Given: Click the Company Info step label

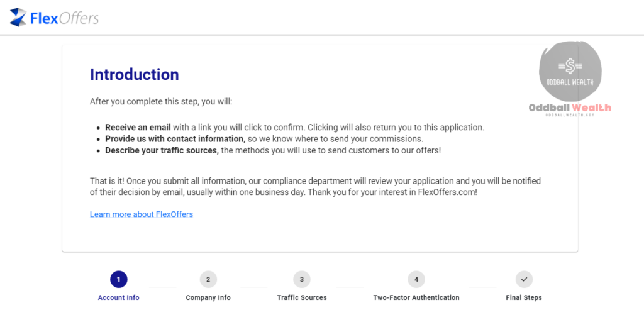Looking at the screenshot, I should pyautogui.click(x=208, y=297).
